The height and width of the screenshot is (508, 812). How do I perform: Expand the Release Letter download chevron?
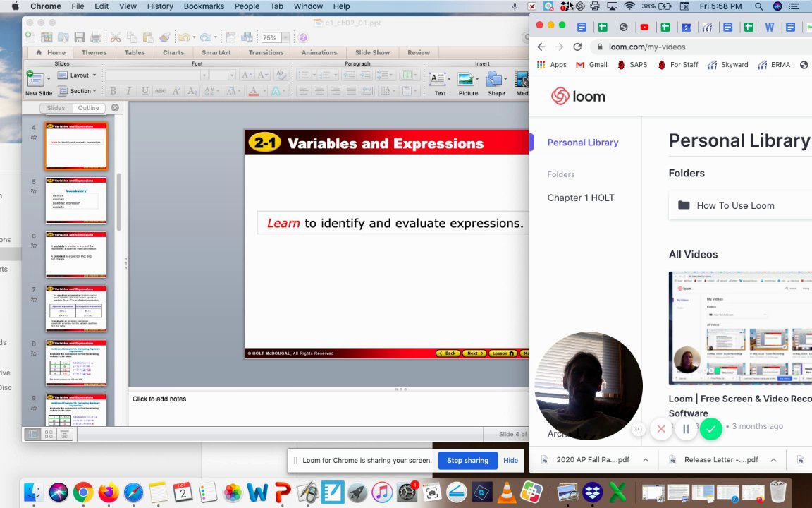[773, 460]
